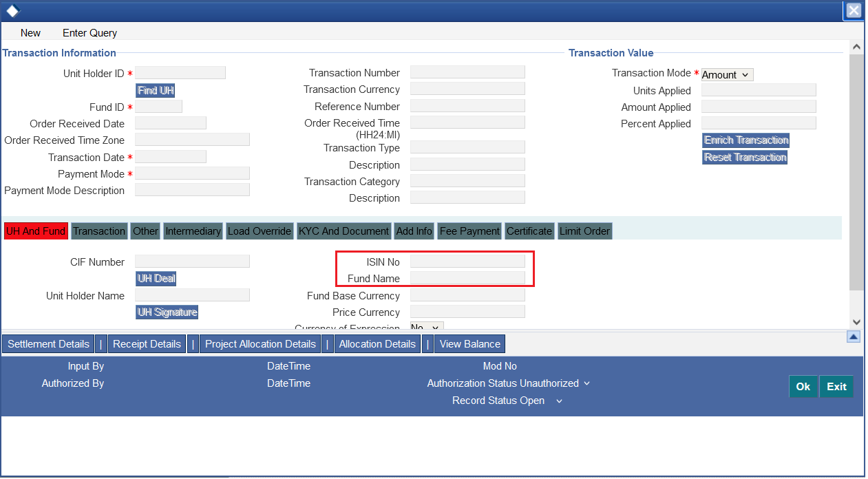The image size is (868, 479).
Task: Click the Unit Holder ID input field
Action: pos(180,73)
